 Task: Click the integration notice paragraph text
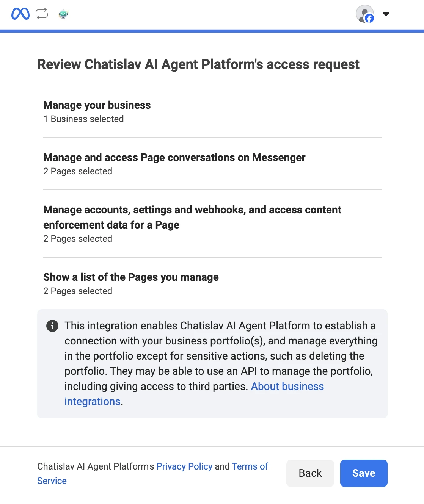[220, 356]
